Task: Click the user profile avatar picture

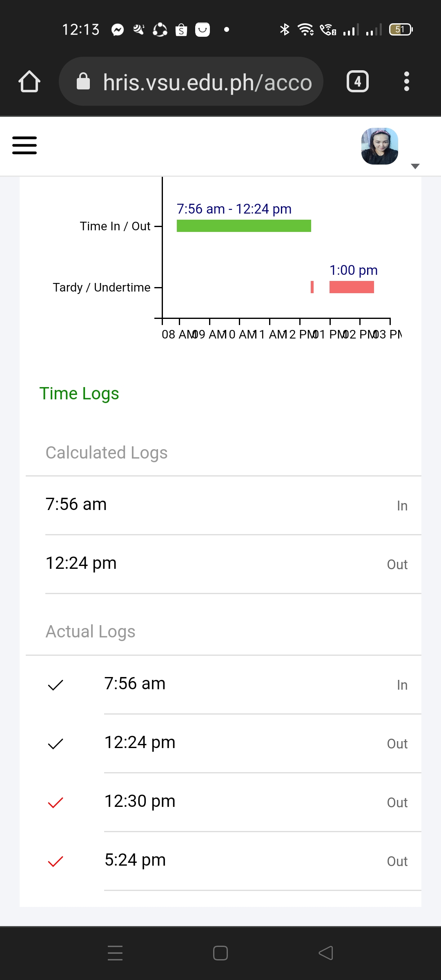Action: point(379,146)
